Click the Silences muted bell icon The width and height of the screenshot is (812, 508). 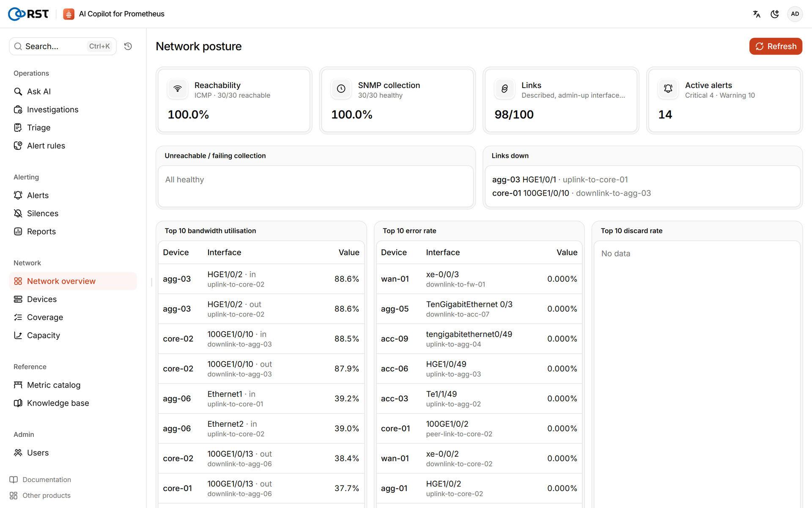coord(18,213)
